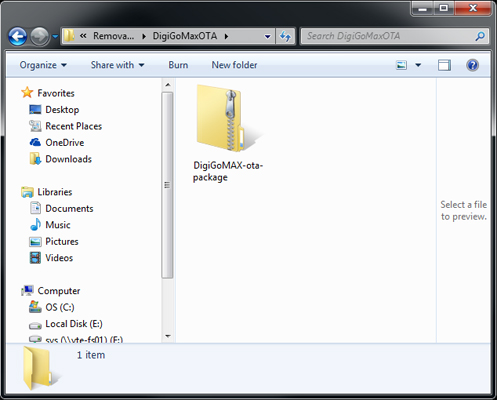Select Libraries in navigation pane

(55, 192)
